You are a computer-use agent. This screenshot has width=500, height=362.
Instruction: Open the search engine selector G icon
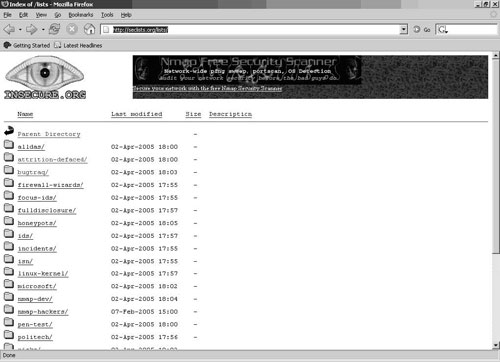(x=443, y=30)
